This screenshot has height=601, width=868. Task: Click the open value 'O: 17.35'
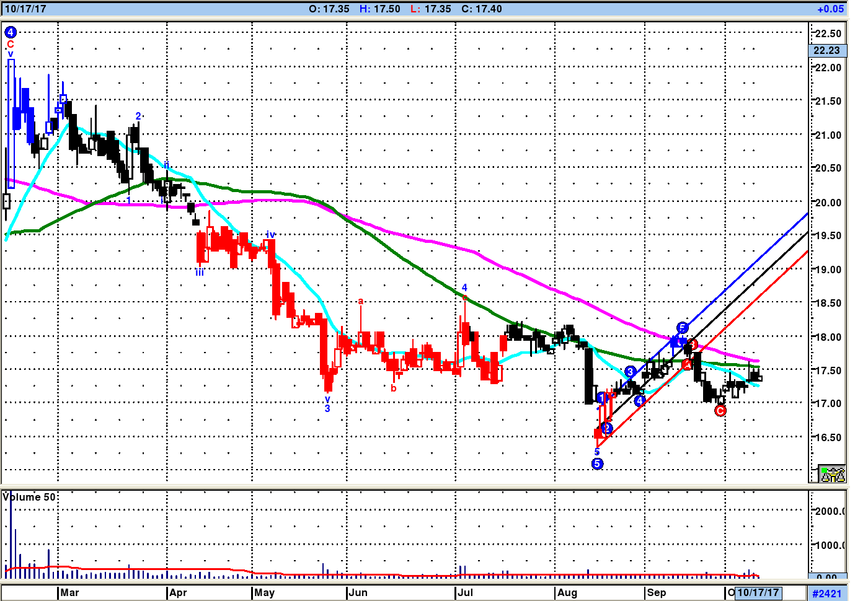329,9
